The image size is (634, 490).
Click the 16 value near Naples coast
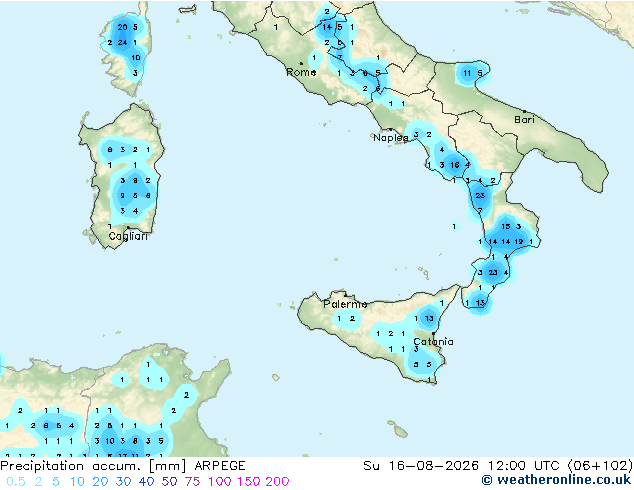(454, 165)
